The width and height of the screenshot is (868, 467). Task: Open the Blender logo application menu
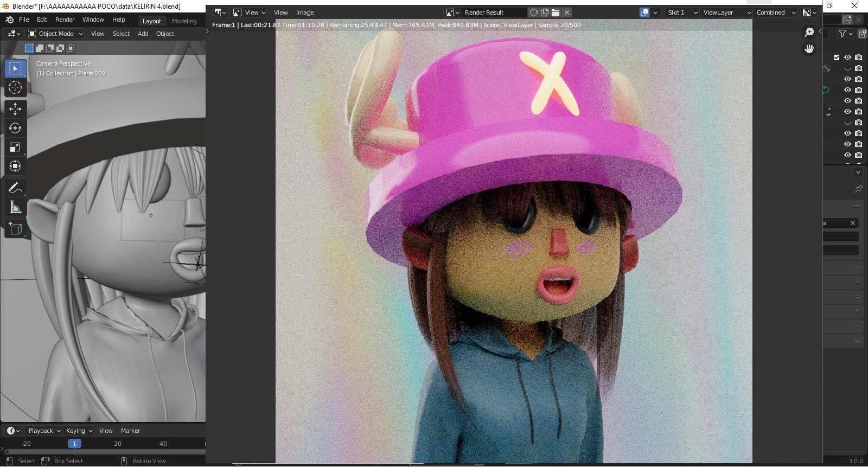pyautogui.click(x=9, y=20)
